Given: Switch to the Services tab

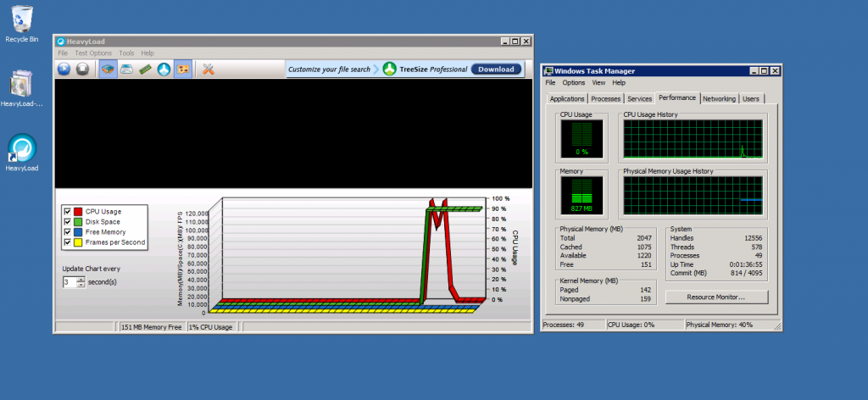Looking at the screenshot, I should pyautogui.click(x=639, y=98).
